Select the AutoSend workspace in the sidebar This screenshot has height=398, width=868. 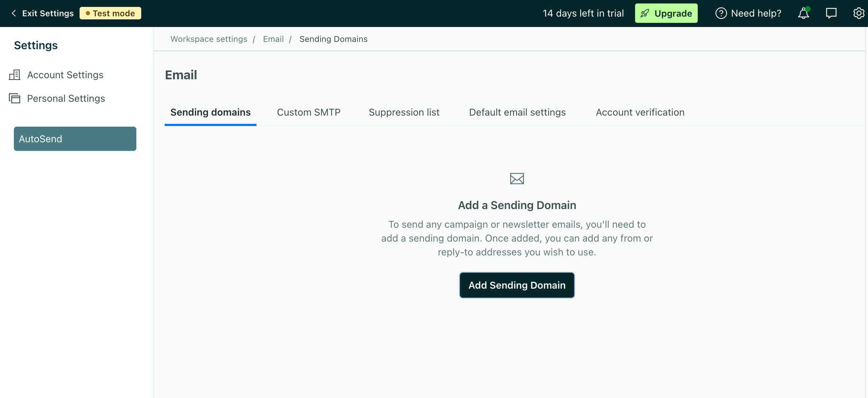[75, 139]
